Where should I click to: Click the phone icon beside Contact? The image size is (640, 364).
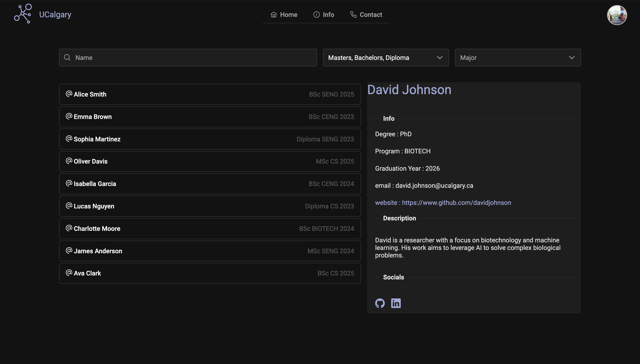[353, 14]
